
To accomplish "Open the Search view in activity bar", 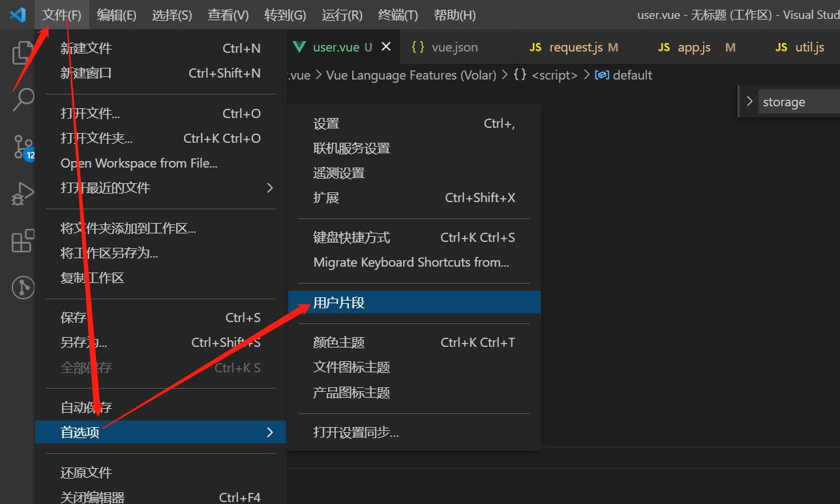I will [x=23, y=100].
